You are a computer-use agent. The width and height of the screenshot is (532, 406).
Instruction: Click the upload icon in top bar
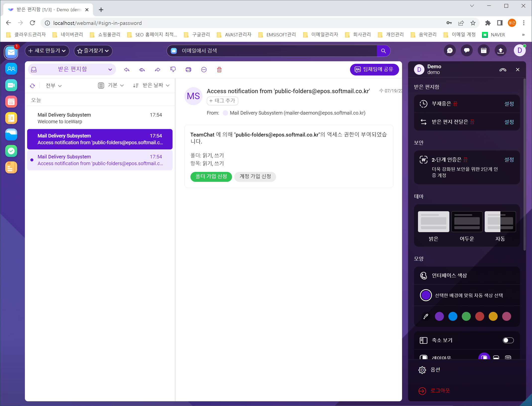click(x=500, y=51)
